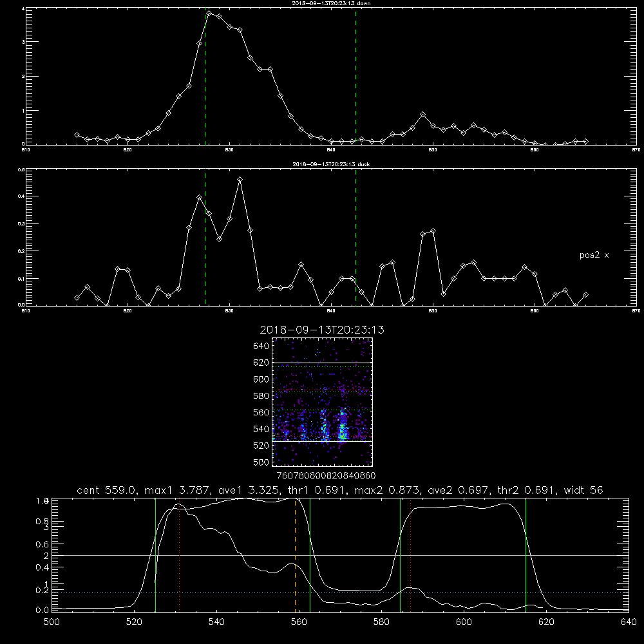Click the bottom plot y-axis label '0.4'
644x644 pixels.
click(42, 567)
